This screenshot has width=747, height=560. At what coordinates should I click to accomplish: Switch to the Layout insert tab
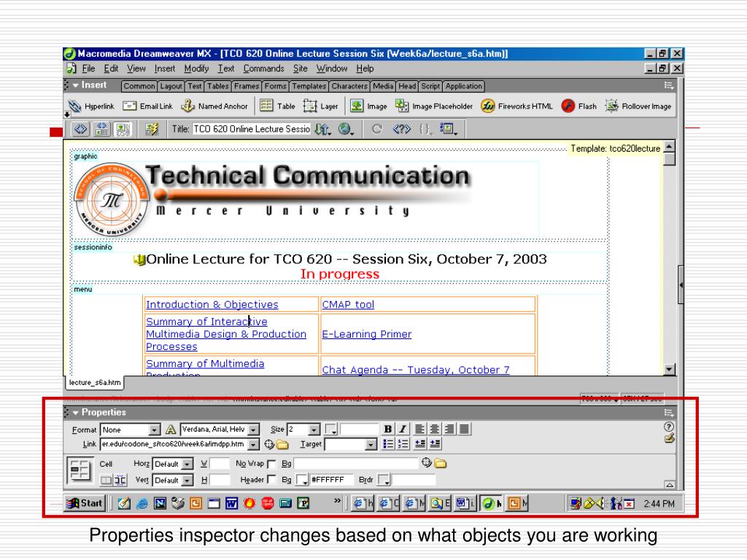tap(171, 86)
